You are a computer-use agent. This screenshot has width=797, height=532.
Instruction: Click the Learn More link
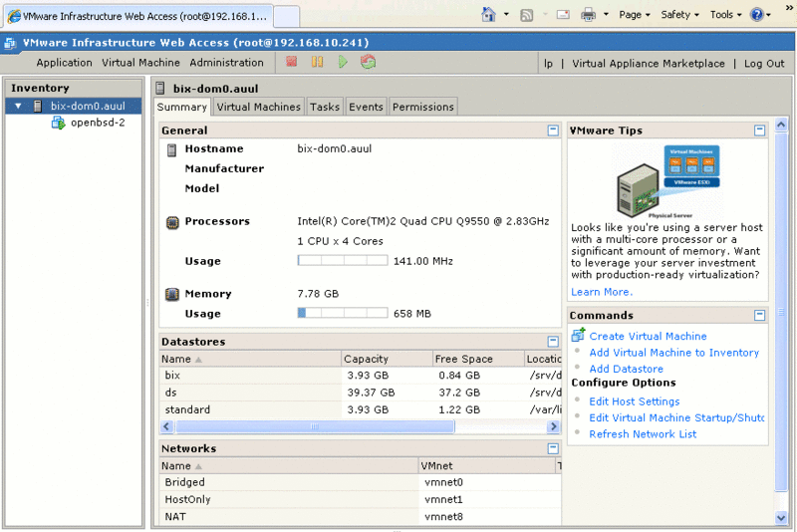(x=602, y=292)
